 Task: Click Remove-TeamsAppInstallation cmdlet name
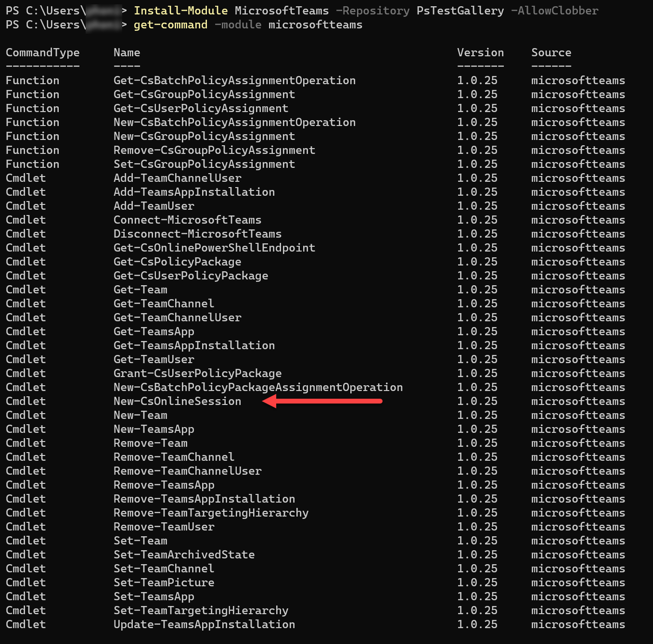[204, 499]
